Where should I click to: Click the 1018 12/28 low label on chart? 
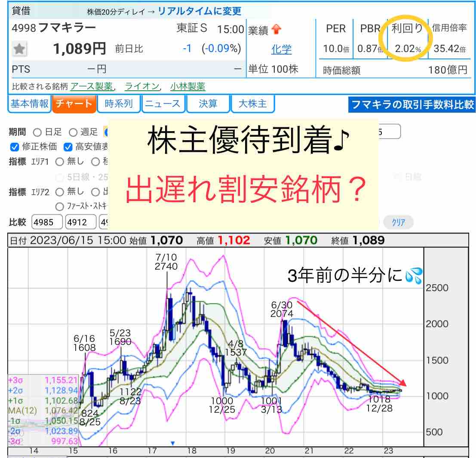[x=379, y=404]
